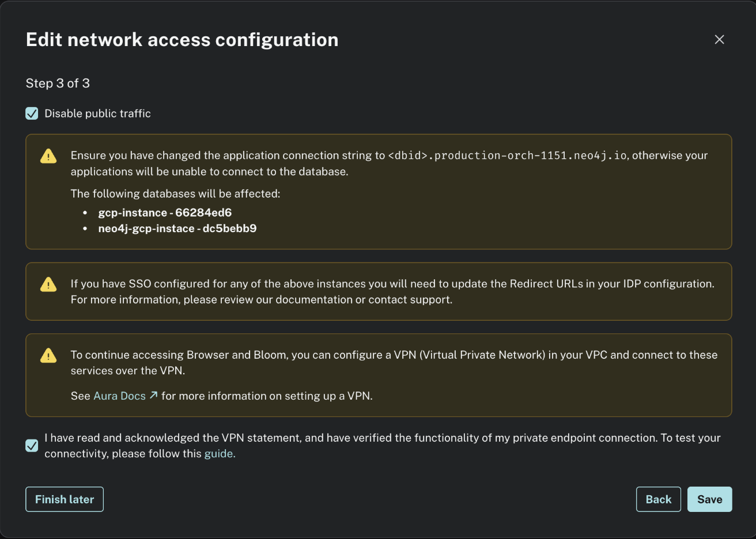
Task: Go Back to the previous step
Action: point(658,499)
